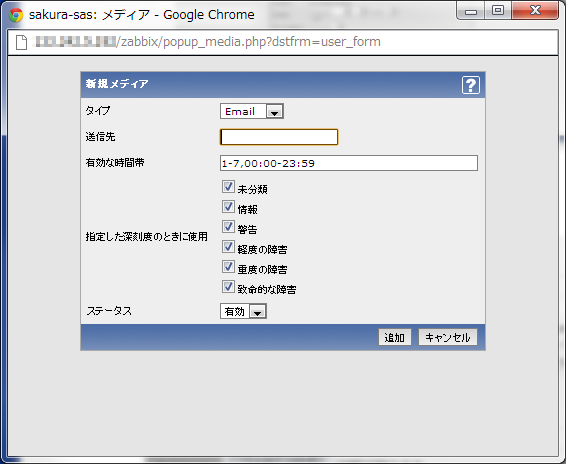Toggle the 軽度の障害 checkbox
This screenshot has height=464, width=566.
coord(228,247)
